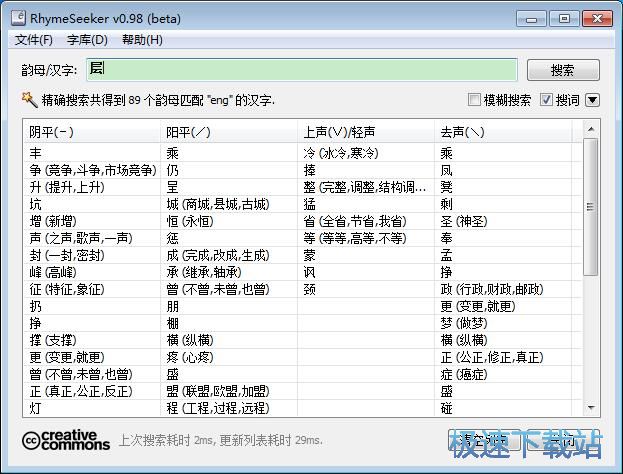Select the 增 (新增) entry
The width and height of the screenshot is (623, 474).
click(x=53, y=221)
